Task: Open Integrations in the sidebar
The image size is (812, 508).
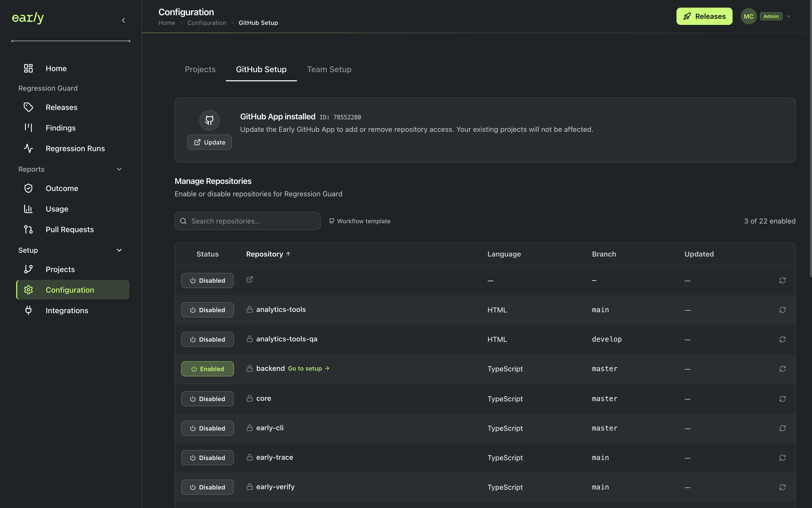Action: (x=73, y=310)
